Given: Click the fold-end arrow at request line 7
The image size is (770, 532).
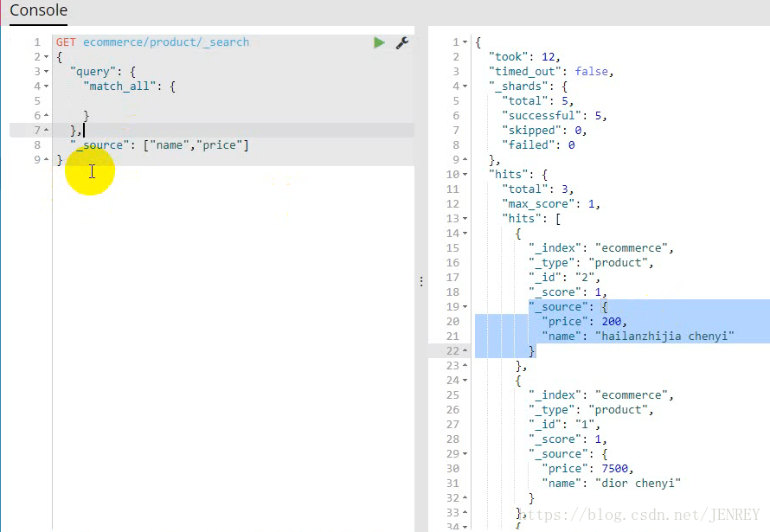Looking at the screenshot, I should point(46,130).
